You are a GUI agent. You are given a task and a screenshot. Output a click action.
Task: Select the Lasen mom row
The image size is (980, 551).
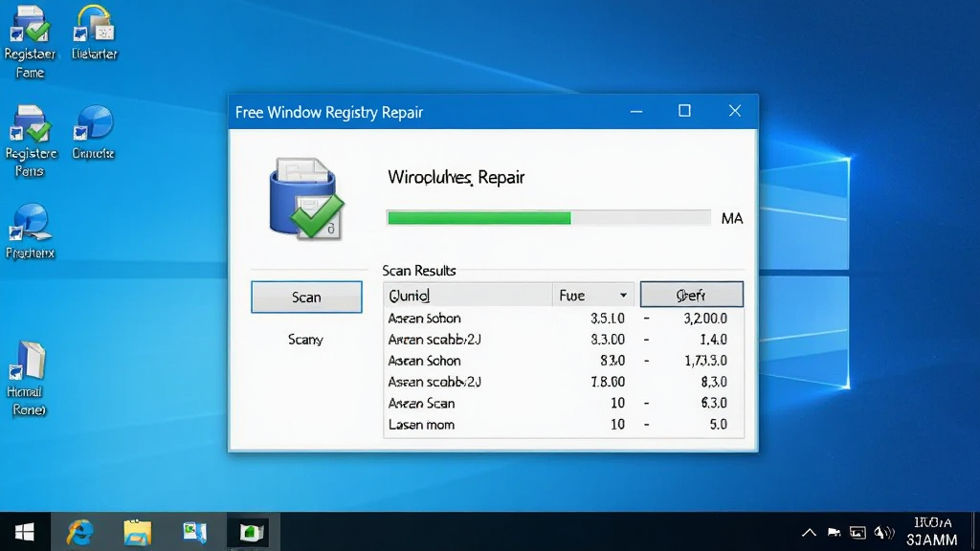coord(563,424)
